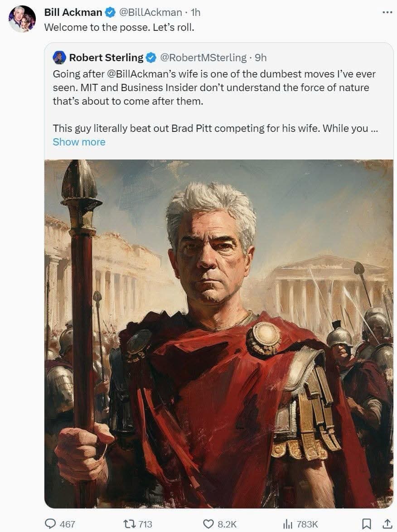
Task: Click the @RobertMSterling handle
Action: [203, 58]
